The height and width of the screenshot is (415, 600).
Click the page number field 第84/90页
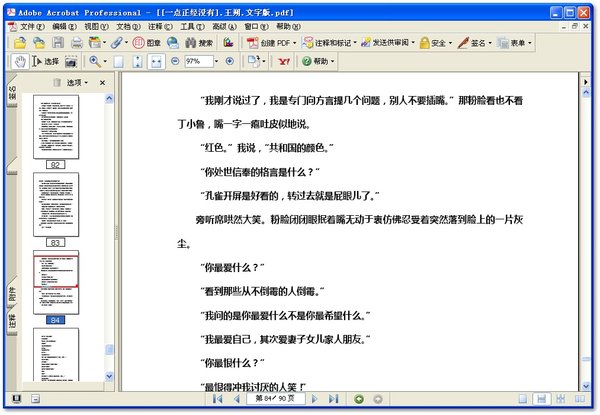coord(276,399)
